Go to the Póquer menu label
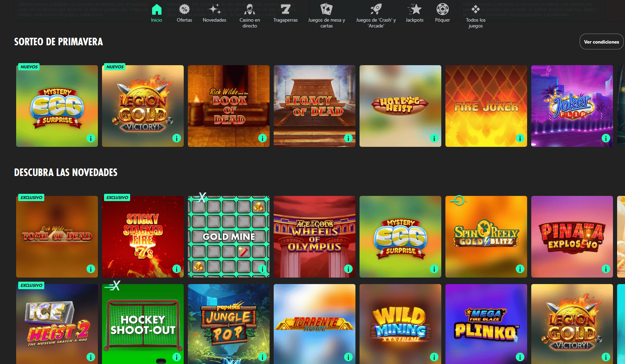Screen dimensions: 625x364 442,20
